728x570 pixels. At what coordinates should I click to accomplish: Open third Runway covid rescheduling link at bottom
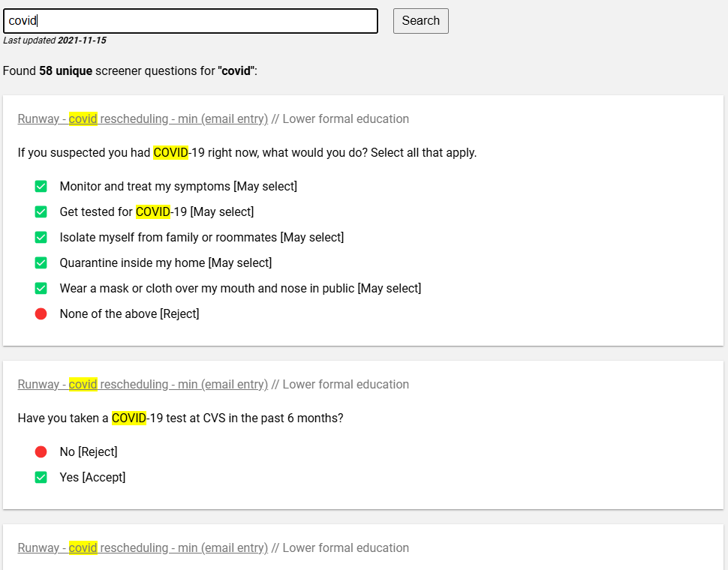pos(143,547)
